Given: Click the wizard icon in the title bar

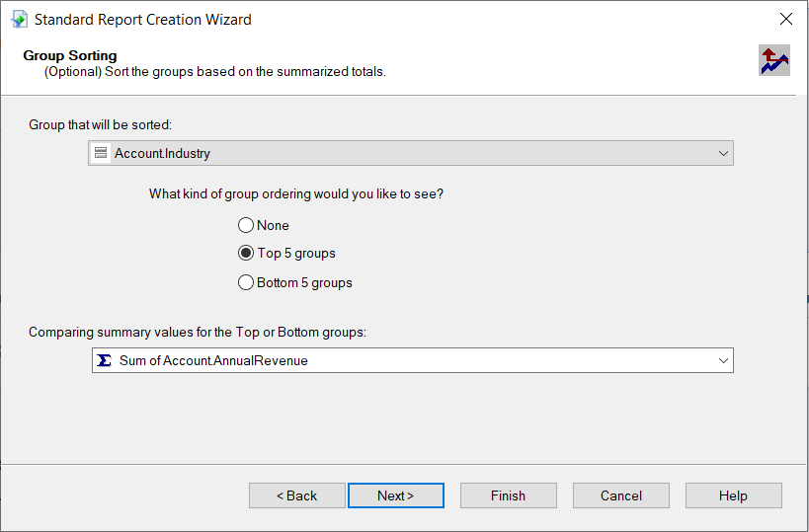Looking at the screenshot, I should 19,19.
